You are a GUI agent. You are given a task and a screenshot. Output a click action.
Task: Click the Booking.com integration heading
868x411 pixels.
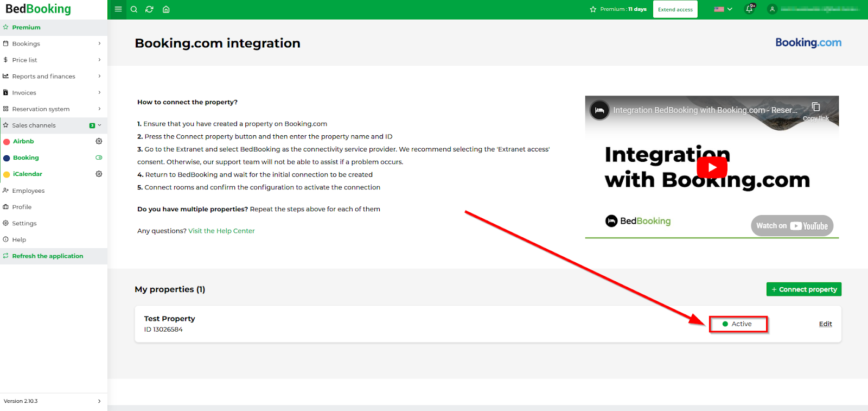click(x=218, y=43)
